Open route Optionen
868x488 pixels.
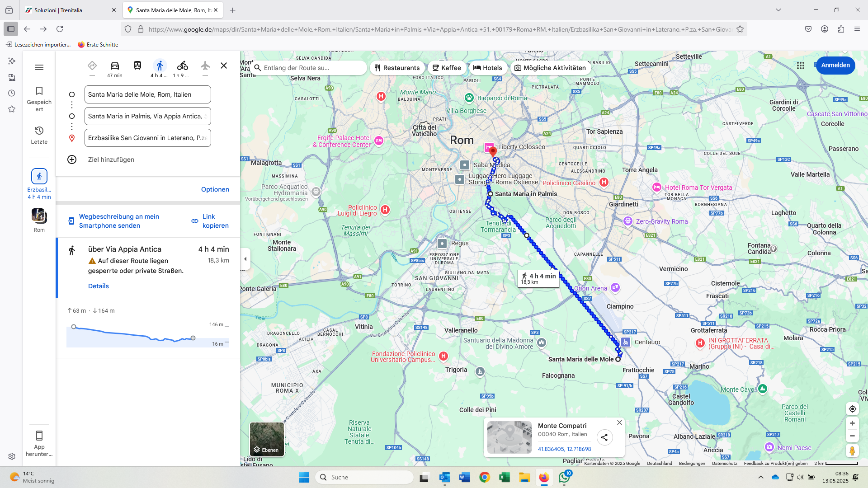pyautogui.click(x=215, y=189)
